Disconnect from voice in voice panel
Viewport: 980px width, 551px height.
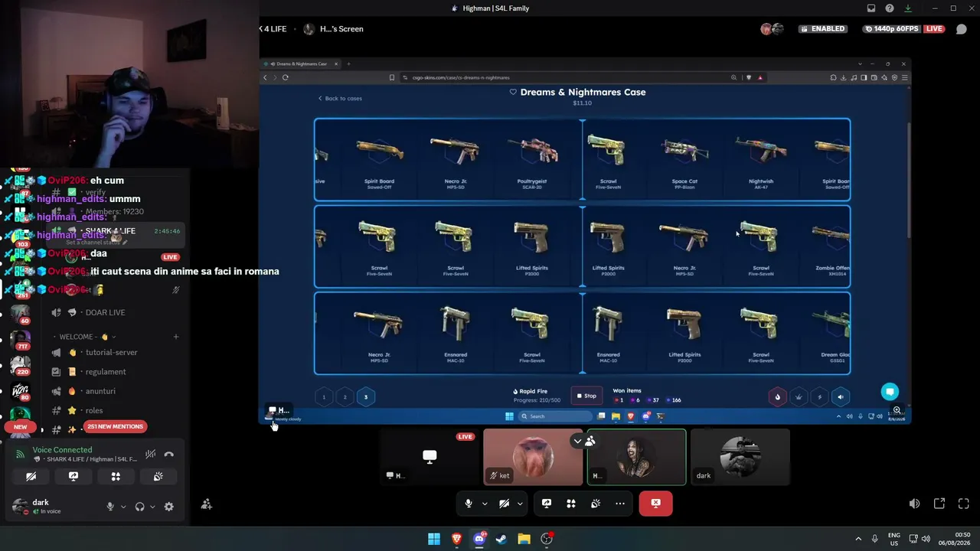[169, 455]
